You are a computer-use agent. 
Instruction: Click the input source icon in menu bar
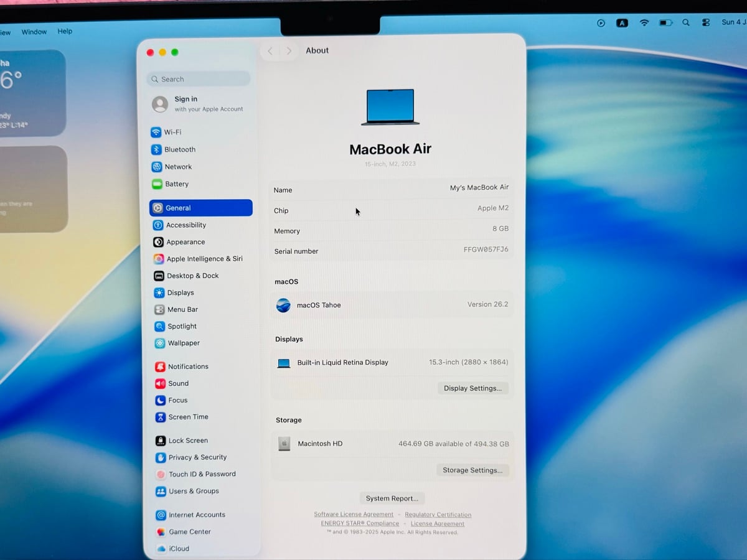(622, 23)
